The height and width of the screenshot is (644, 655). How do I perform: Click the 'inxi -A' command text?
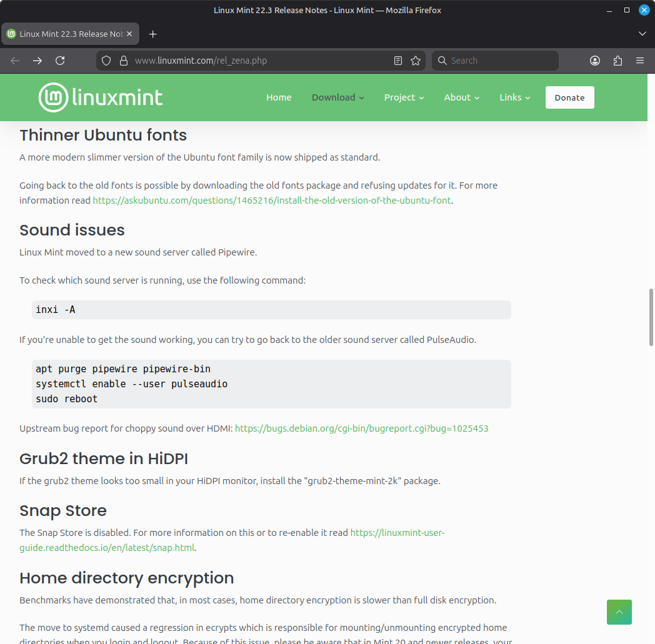pyautogui.click(x=56, y=310)
